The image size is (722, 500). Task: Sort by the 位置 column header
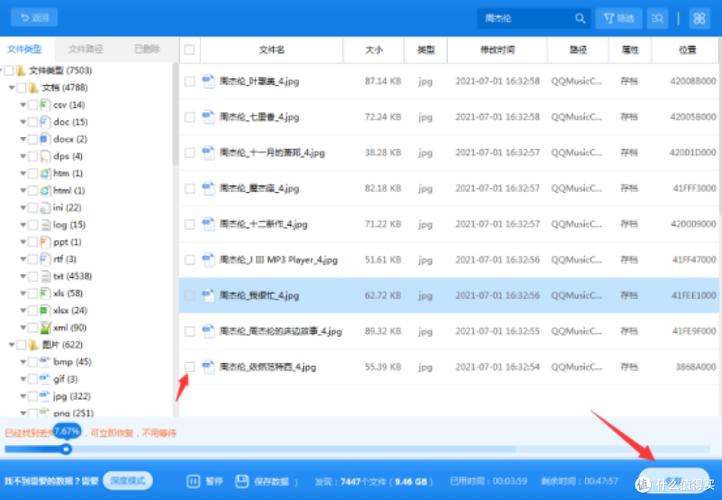tap(687, 50)
